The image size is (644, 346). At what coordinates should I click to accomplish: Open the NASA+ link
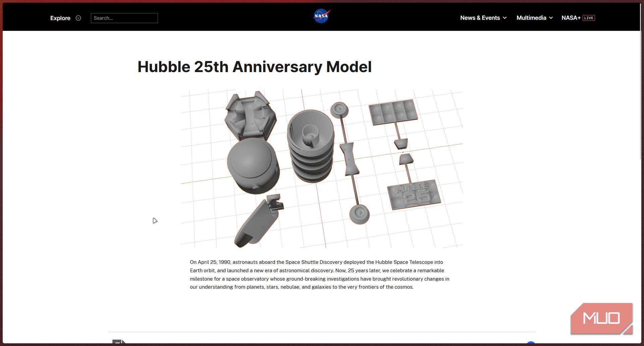click(571, 18)
